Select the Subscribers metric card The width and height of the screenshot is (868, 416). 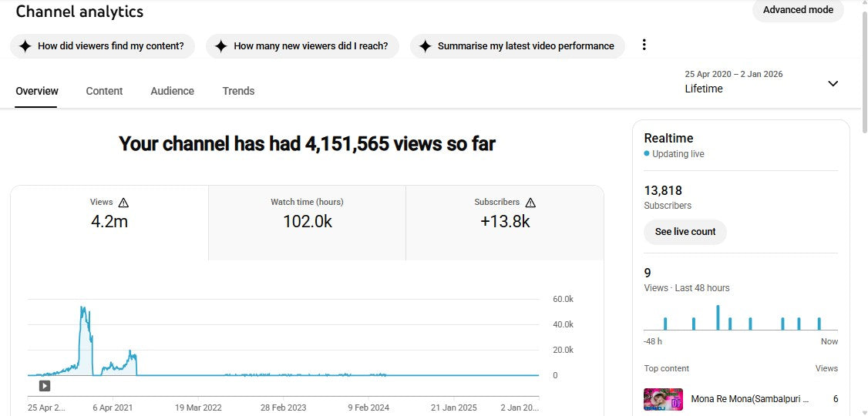504,222
